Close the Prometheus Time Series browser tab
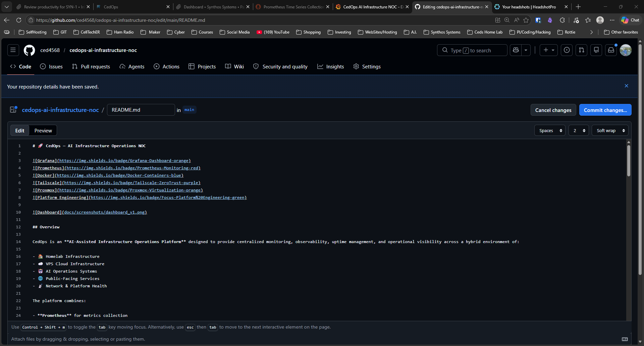Viewport: 644px width, 346px height. 328,7
